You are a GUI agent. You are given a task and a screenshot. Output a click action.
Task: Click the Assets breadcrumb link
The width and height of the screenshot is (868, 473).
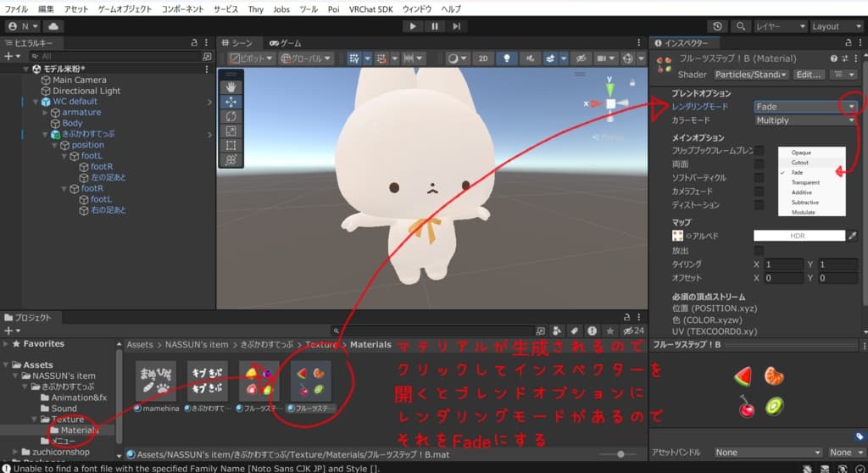(140, 344)
